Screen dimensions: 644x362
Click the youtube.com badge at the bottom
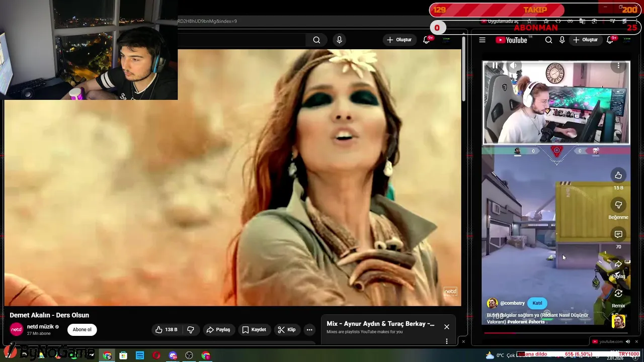click(607, 341)
